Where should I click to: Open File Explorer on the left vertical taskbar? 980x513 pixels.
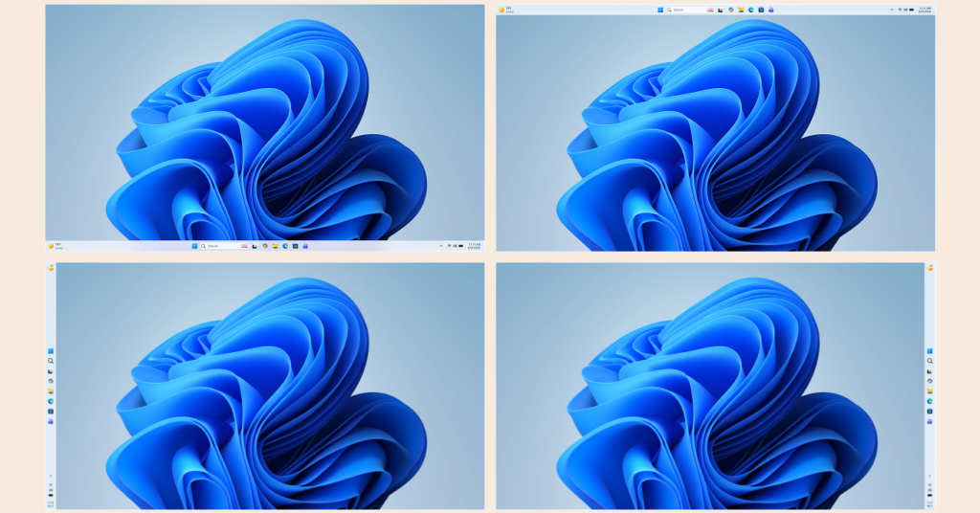point(51,391)
